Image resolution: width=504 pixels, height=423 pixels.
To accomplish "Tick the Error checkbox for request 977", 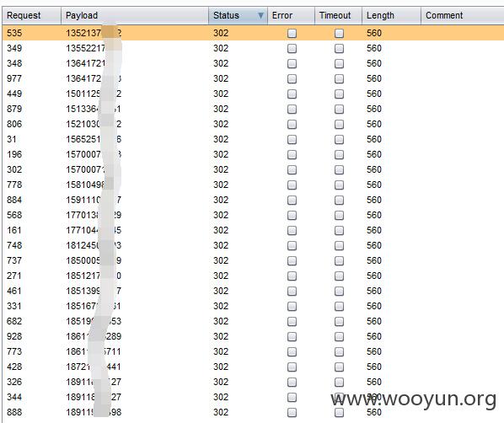I will tap(292, 78).
